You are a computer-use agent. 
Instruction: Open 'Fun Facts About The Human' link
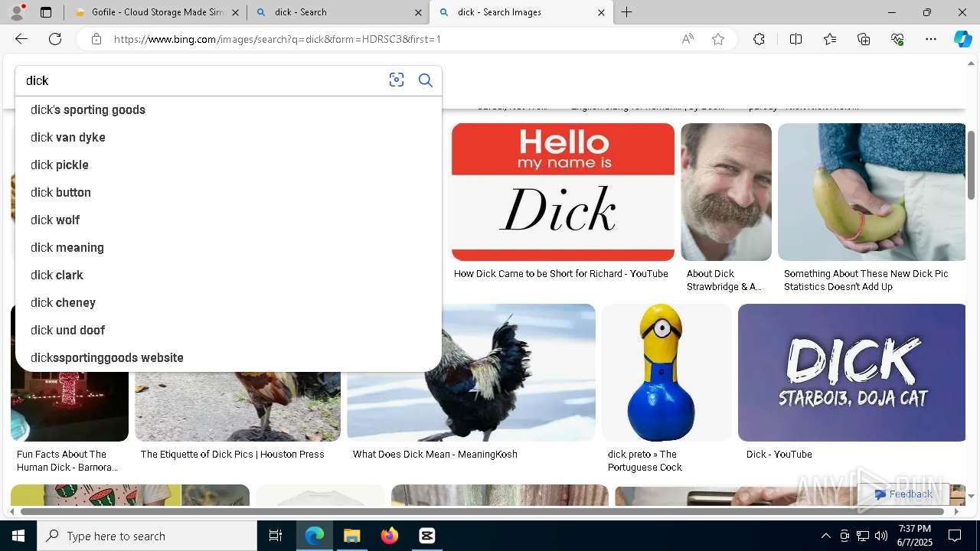67,461
